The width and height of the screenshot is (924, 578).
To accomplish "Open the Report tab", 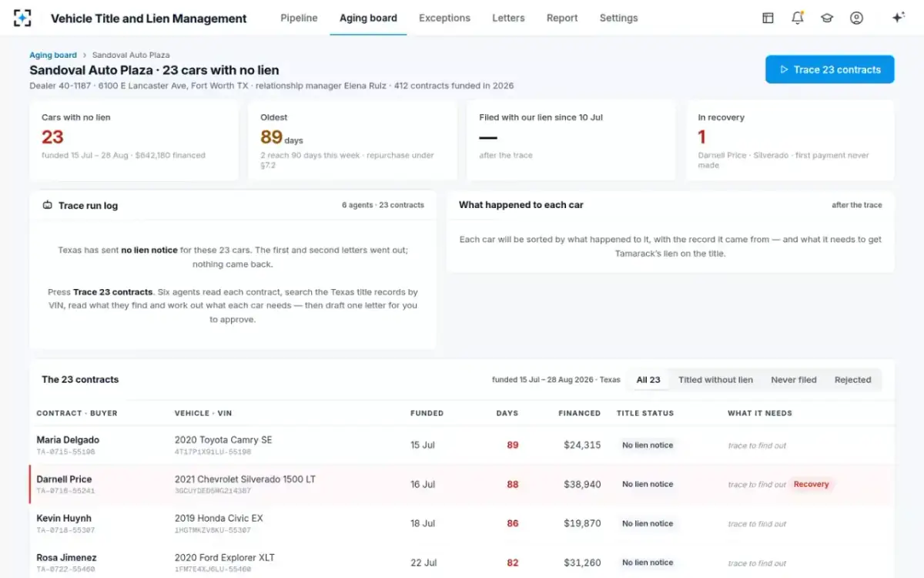I will tap(562, 18).
